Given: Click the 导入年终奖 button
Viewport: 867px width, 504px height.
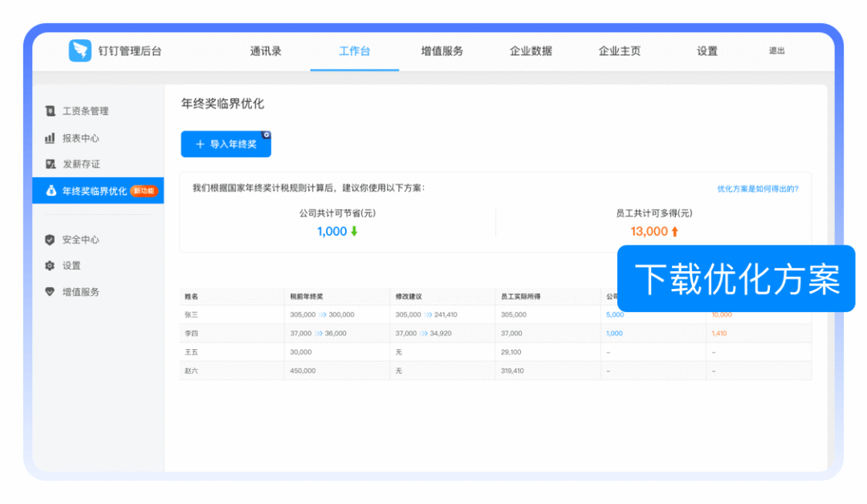Looking at the screenshot, I should pyautogui.click(x=226, y=144).
